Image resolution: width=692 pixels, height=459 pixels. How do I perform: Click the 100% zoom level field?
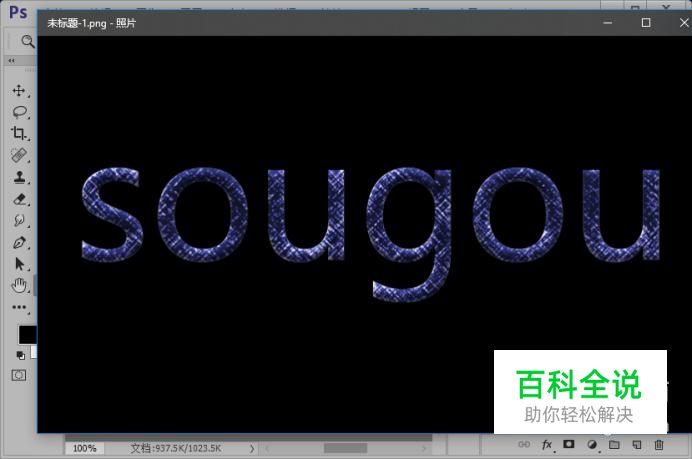[x=84, y=448]
